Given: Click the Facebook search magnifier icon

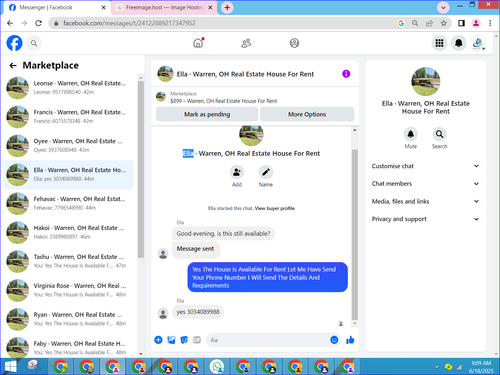Looking at the screenshot, I should tap(34, 43).
